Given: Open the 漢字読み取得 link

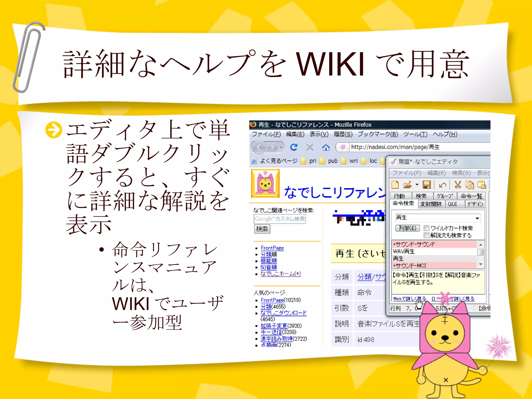Looking at the screenshot, I should click(x=276, y=339).
